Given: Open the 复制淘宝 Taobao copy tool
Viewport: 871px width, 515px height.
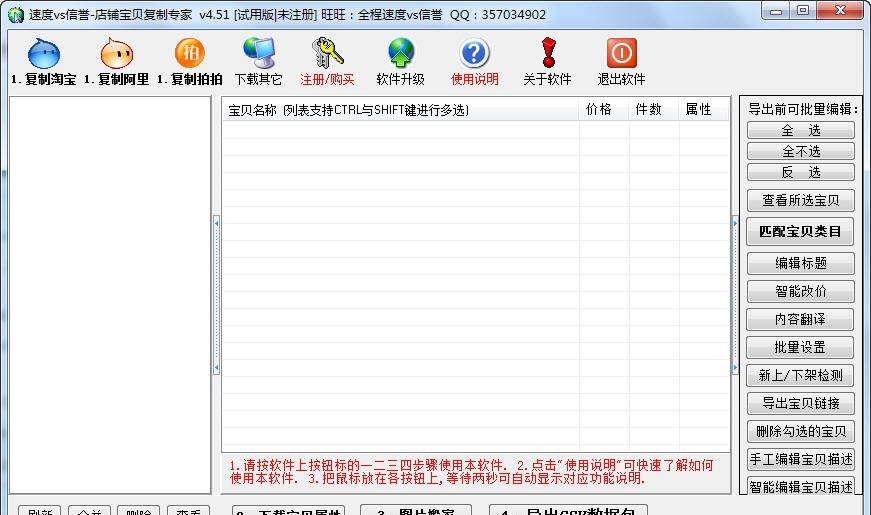Looking at the screenshot, I should 44,62.
